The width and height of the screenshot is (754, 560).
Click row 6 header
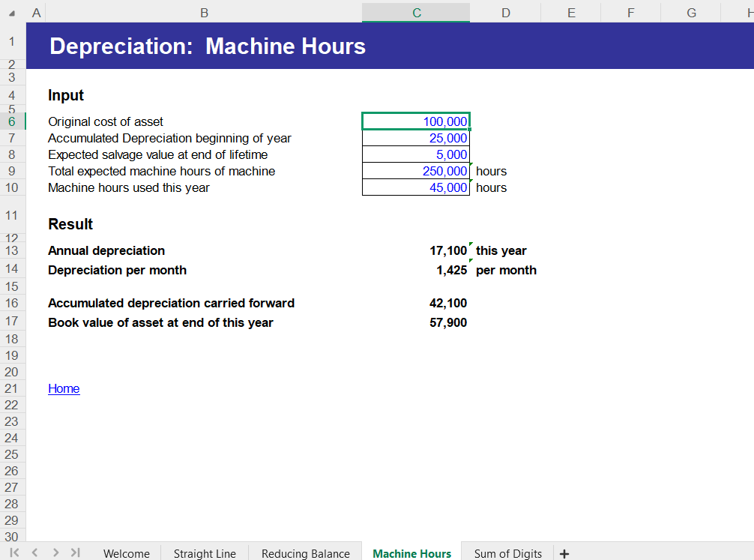pyautogui.click(x=12, y=121)
